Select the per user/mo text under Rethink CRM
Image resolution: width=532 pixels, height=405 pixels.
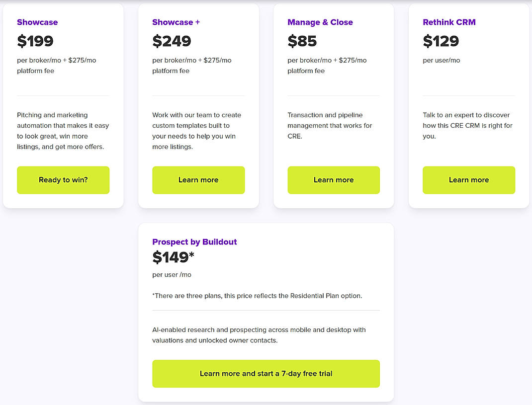pos(442,60)
